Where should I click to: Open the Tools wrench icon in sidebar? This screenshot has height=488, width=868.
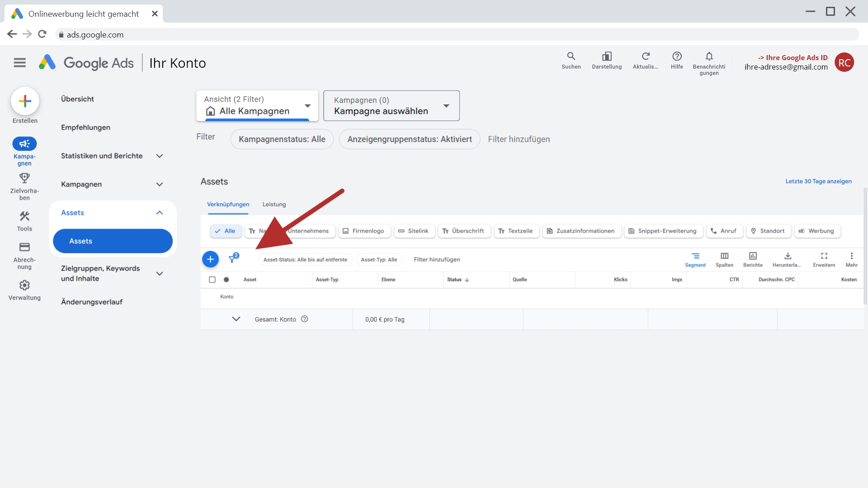(24, 217)
